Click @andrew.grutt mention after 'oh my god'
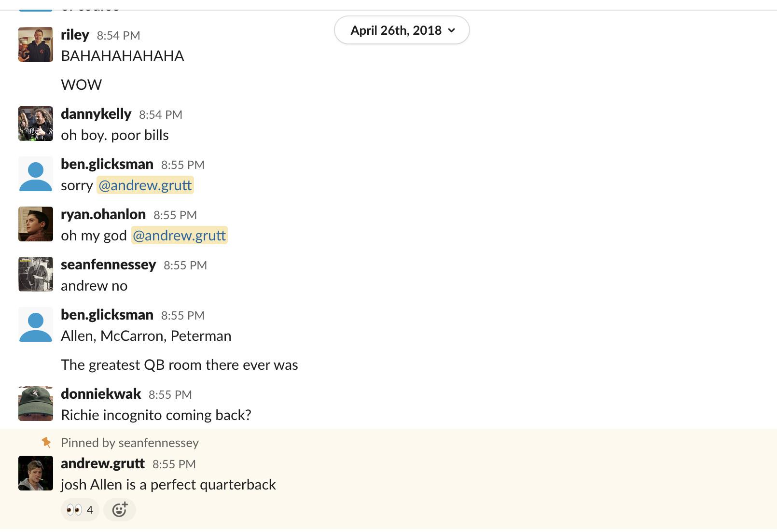The image size is (777, 532). pos(179,236)
